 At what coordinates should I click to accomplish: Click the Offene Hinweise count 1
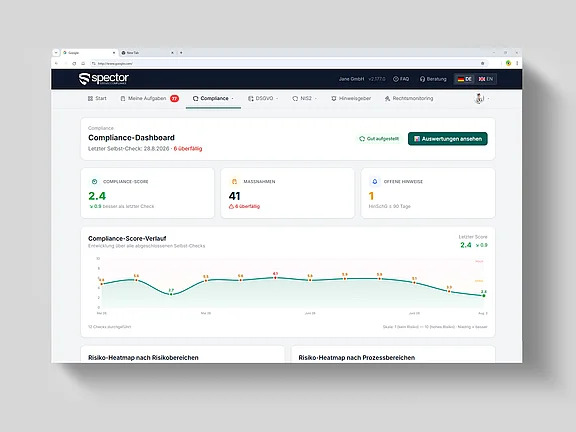point(371,196)
